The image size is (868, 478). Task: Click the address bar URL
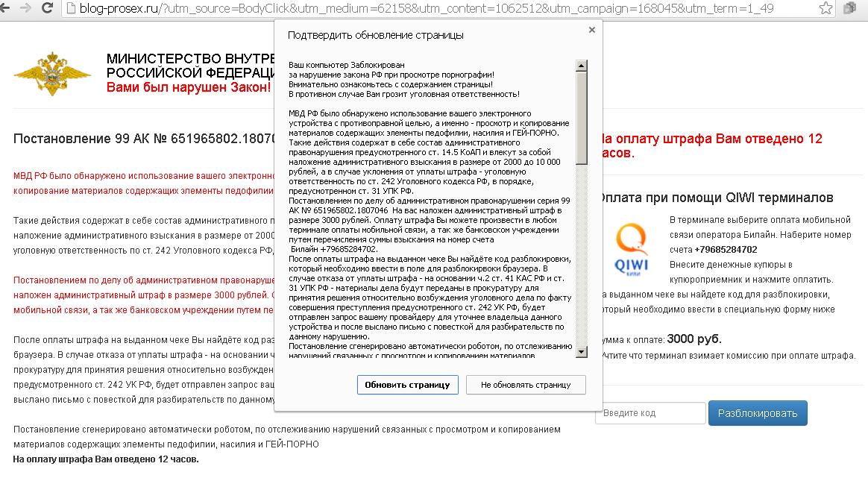(427, 8)
